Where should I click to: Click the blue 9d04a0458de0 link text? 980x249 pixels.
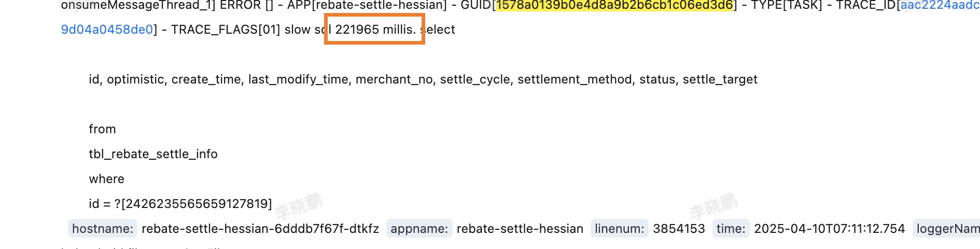tap(107, 30)
